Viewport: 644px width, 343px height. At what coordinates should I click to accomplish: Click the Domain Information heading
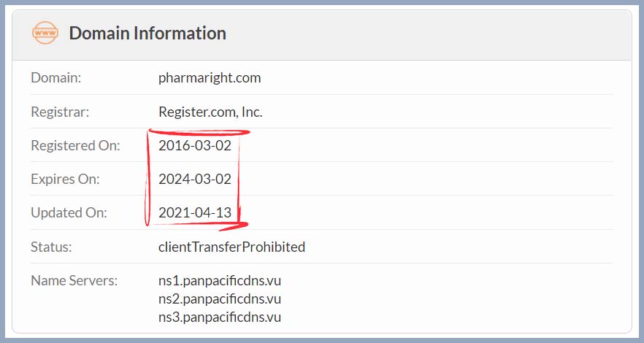click(x=147, y=34)
